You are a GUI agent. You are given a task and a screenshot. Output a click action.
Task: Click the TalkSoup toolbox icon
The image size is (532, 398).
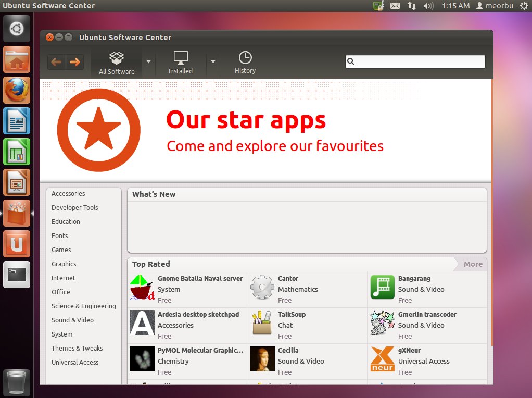[262, 324]
